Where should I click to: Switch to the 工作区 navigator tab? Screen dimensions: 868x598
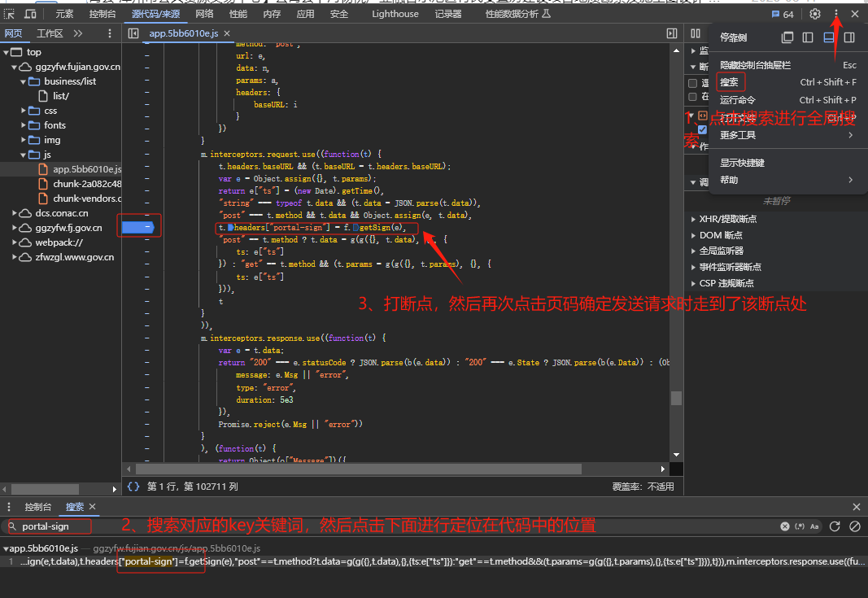pos(50,33)
